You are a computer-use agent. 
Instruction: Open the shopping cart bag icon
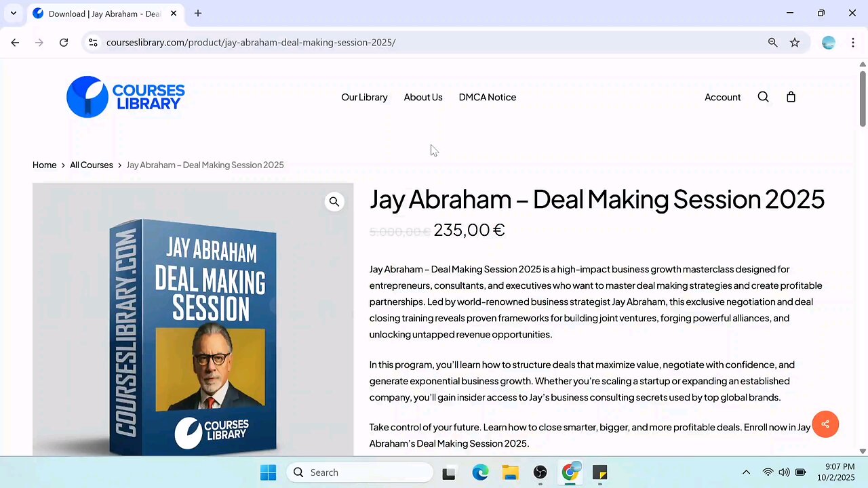tap(791, 97)
